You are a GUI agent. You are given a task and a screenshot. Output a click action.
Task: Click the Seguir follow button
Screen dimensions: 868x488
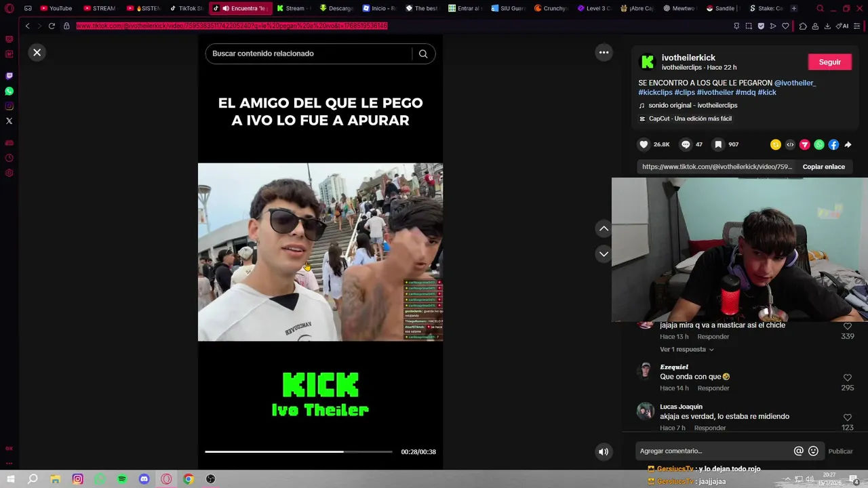(x=829, y=62)
